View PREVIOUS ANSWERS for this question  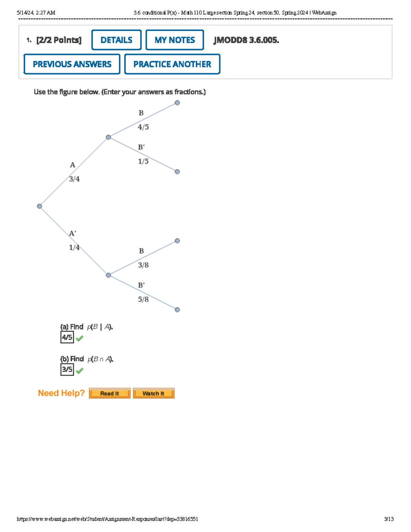pyautogui.click(x=72, y=64)
